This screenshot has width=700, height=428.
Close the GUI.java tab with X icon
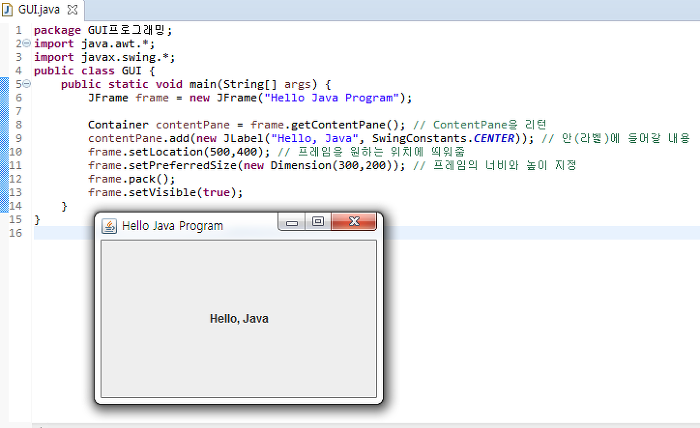[x=72, y=10]
